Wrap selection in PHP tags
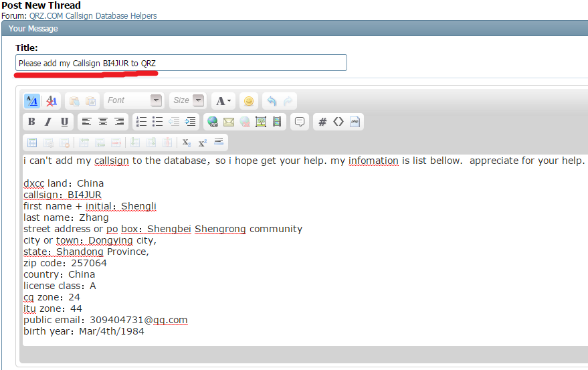588x370 pixels. (355, 122)
